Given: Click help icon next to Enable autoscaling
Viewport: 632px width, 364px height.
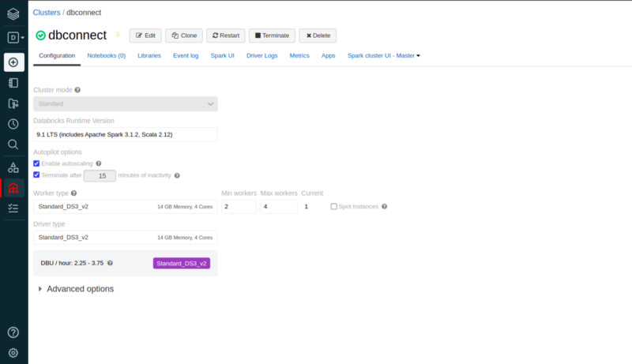Looking at the screenshot, I should (98, 163).
